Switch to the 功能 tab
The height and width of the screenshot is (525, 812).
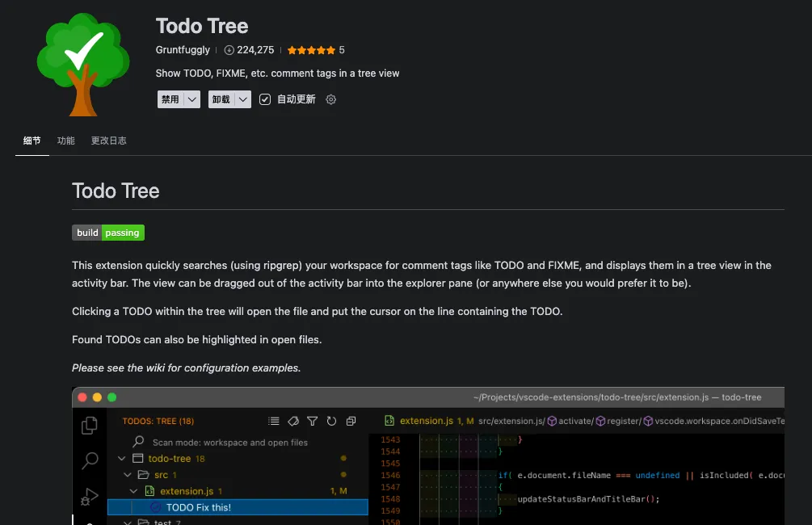(x=65, y=141)
